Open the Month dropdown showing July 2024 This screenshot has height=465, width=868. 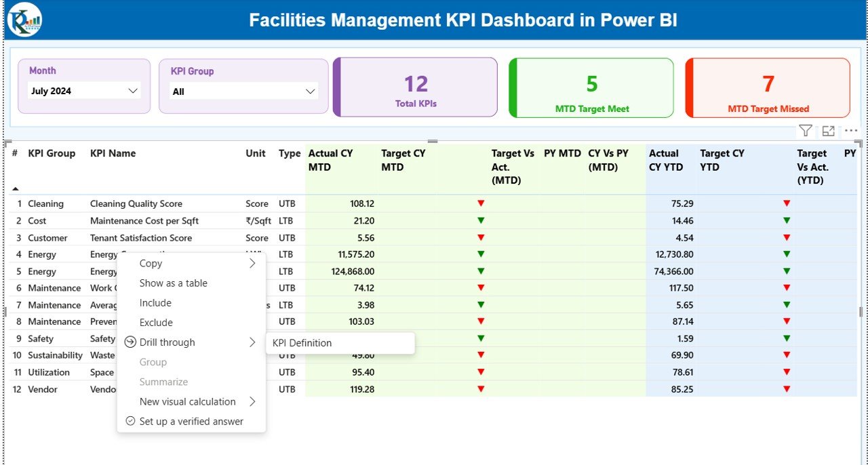click(84, 91)
